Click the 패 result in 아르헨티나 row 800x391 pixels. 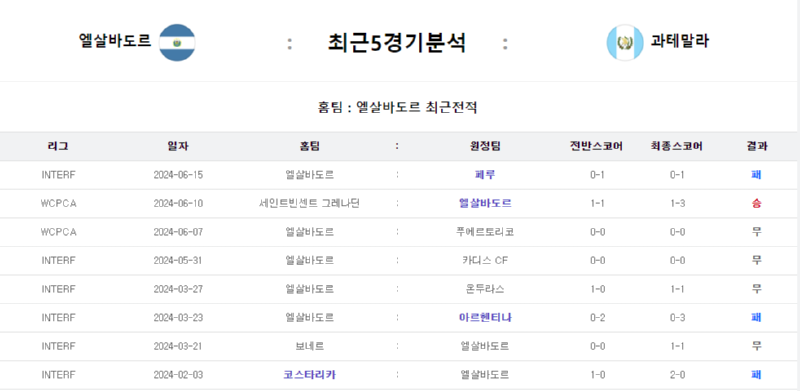tap(756, 318)
